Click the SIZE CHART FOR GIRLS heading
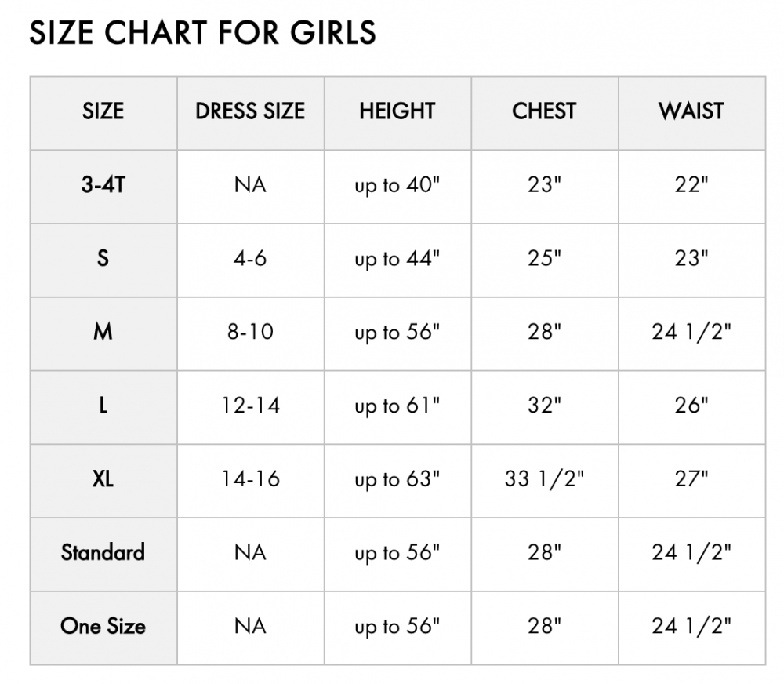784x684 pixels. [x=202, y=32]
